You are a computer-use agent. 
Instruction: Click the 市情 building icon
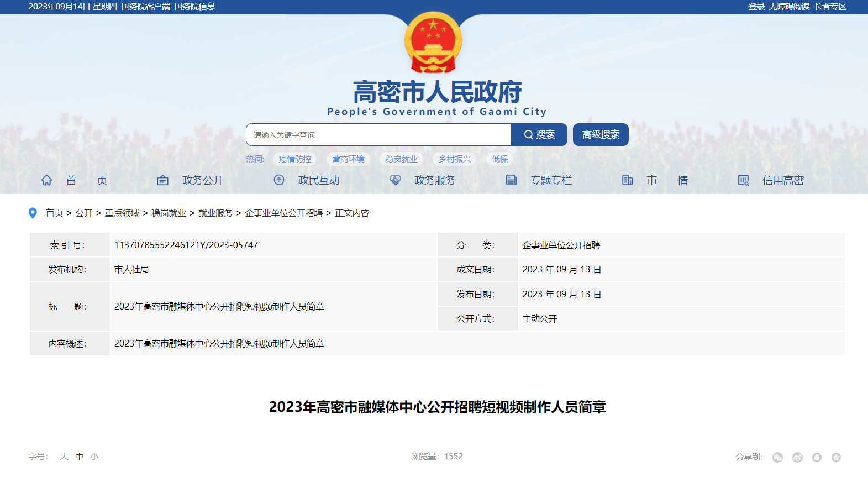tap(627, 180)
